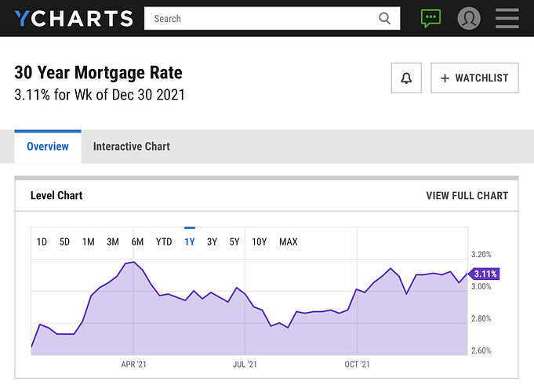The image size is (534, 392).
Task: Click the alert bell icon
Action: [x=406, y=78]
